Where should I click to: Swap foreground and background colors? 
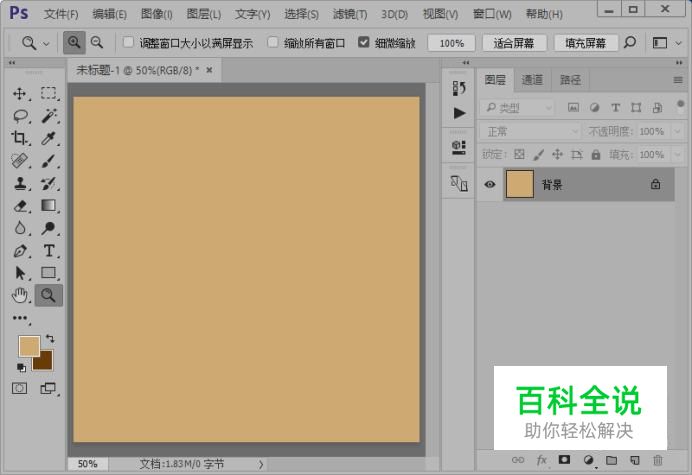click(x=50, y=339)
